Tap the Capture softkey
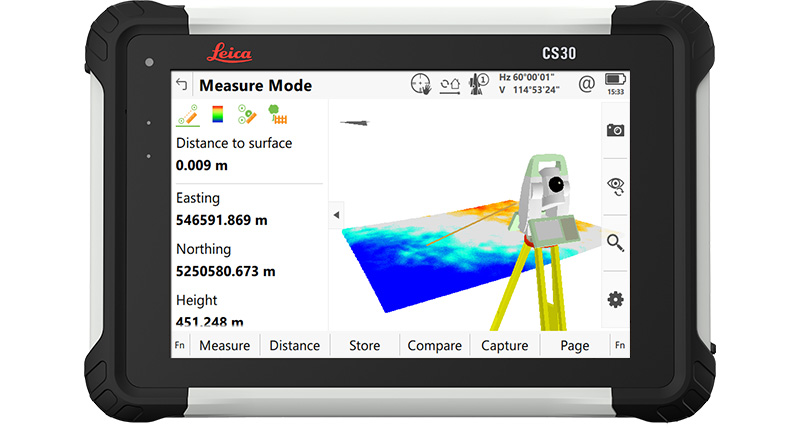 [504, 345]
